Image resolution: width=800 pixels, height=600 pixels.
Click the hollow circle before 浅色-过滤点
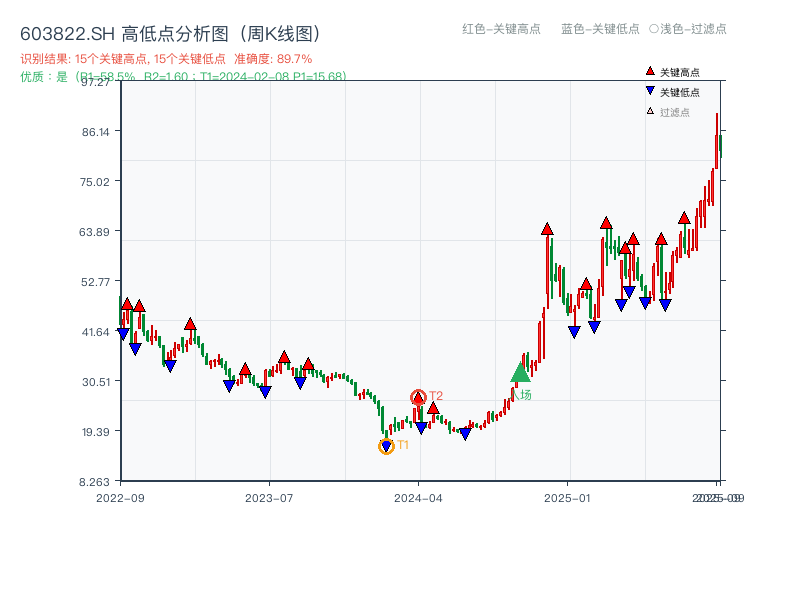pyautogui.click(x=654, y=29)
